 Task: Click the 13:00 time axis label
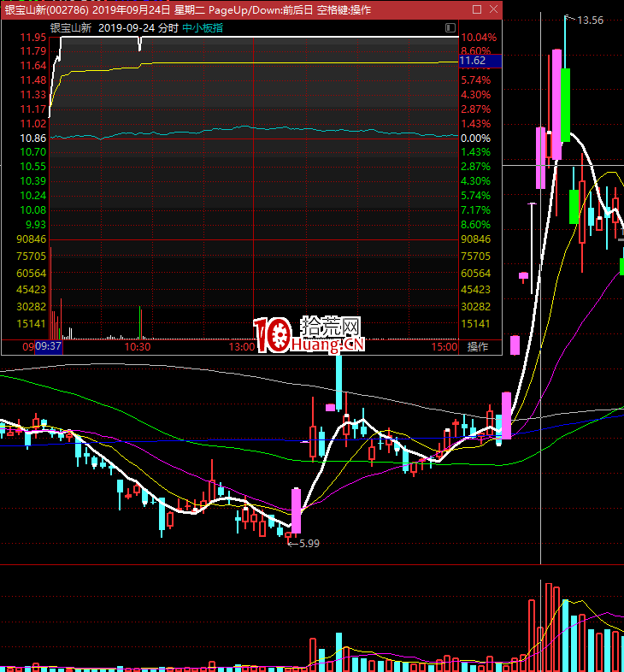tap(242, 347)
